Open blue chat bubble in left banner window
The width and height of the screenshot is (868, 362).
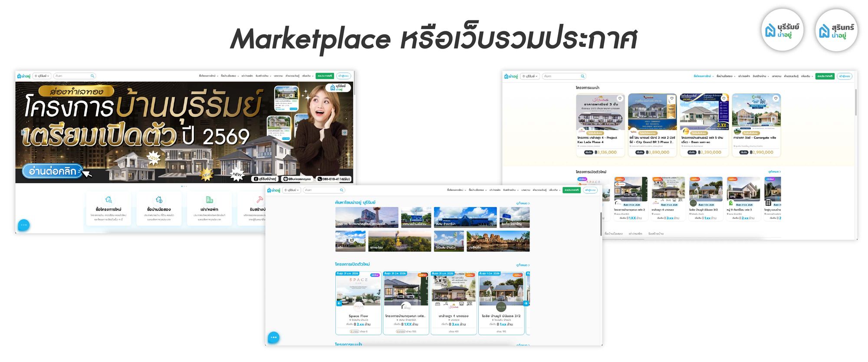coord(24,225)
